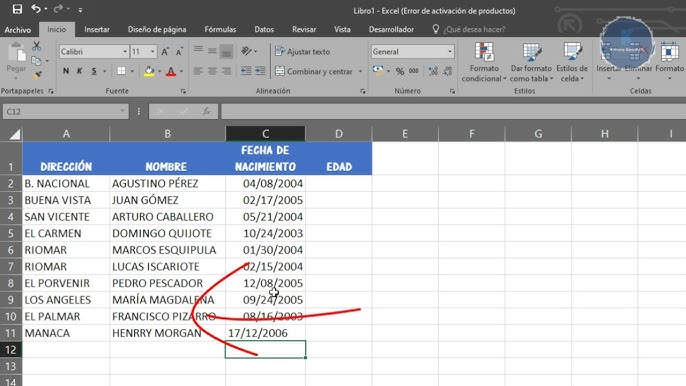Activate the Format Painter brush

click(x=37, y=75)
